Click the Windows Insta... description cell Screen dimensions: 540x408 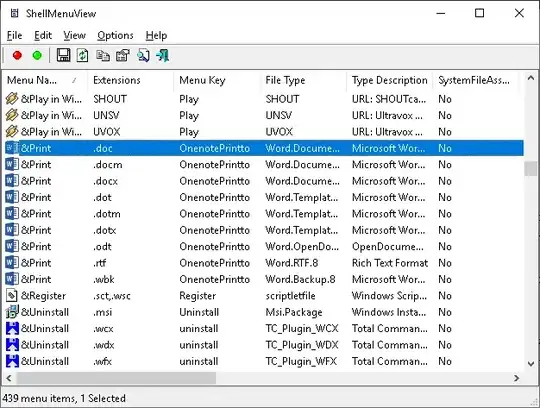point(389,312)
